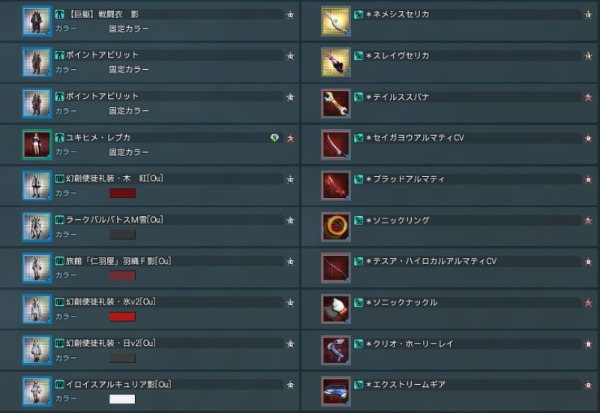Open the ユキヒメ・レプカ costume thumbnail

[x=37, y=144]
